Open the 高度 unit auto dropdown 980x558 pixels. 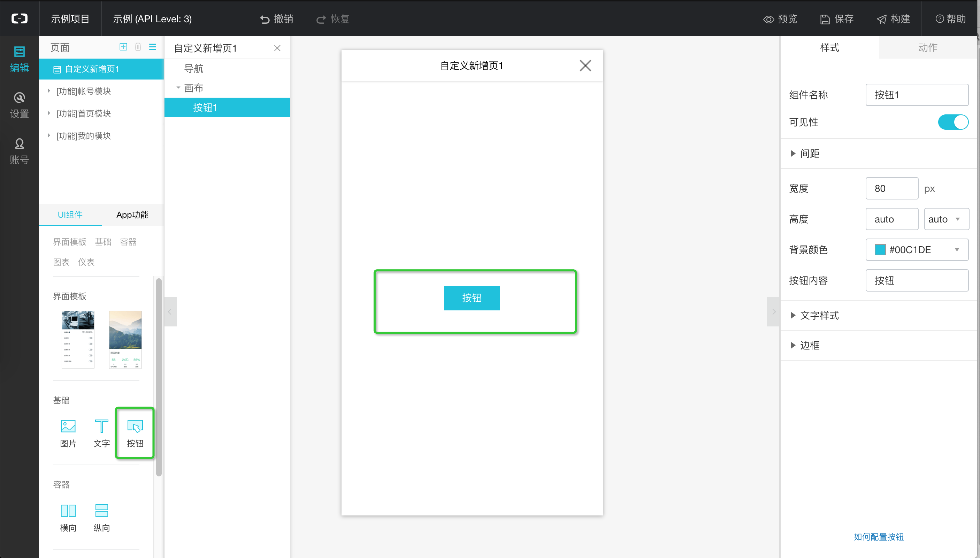[x=946, y=219]
